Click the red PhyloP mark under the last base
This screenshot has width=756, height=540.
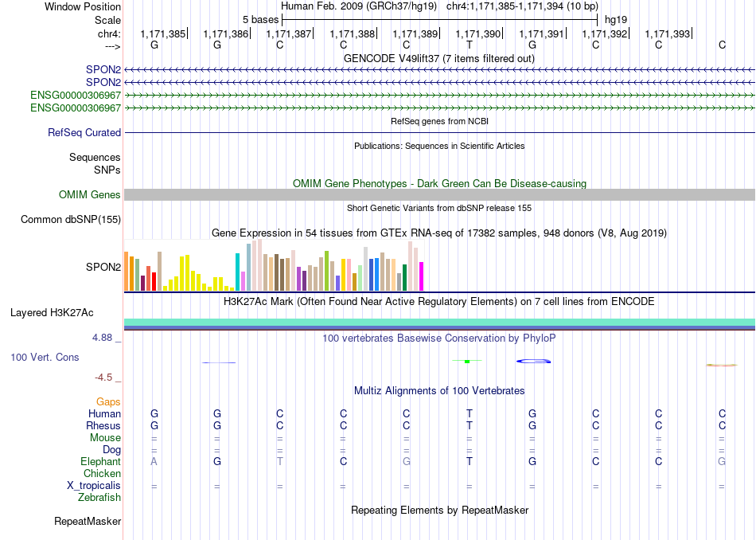pos(722,366)
